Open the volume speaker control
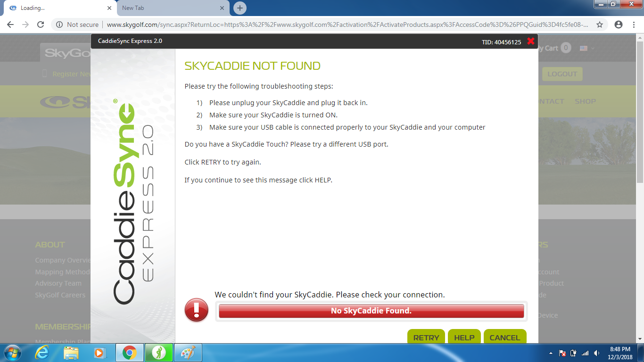The height and width of the screenshot is (362, 644). coord(596,353)
